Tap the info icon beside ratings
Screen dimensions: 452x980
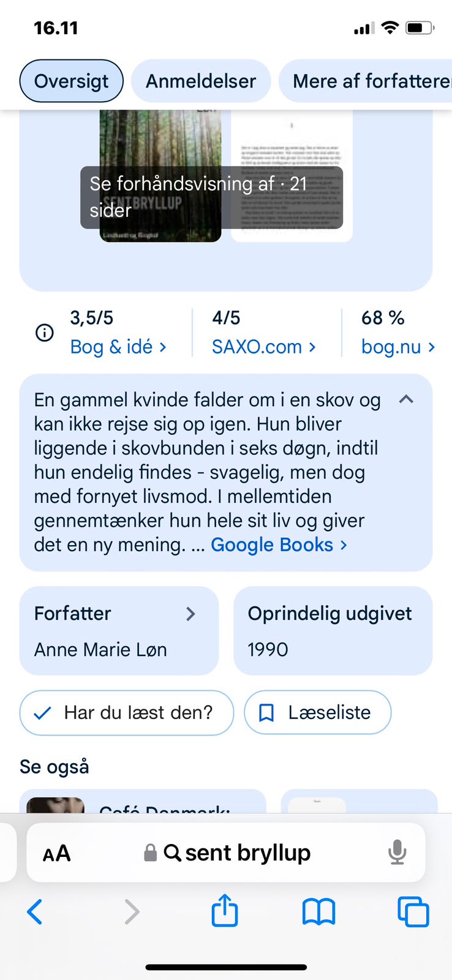tap(44, 333)
